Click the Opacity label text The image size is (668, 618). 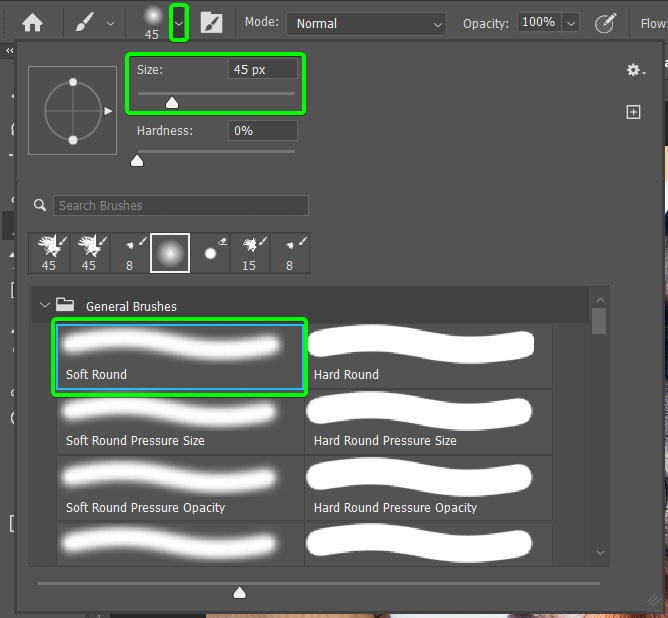pyautogui.click(x=486, y=23)
